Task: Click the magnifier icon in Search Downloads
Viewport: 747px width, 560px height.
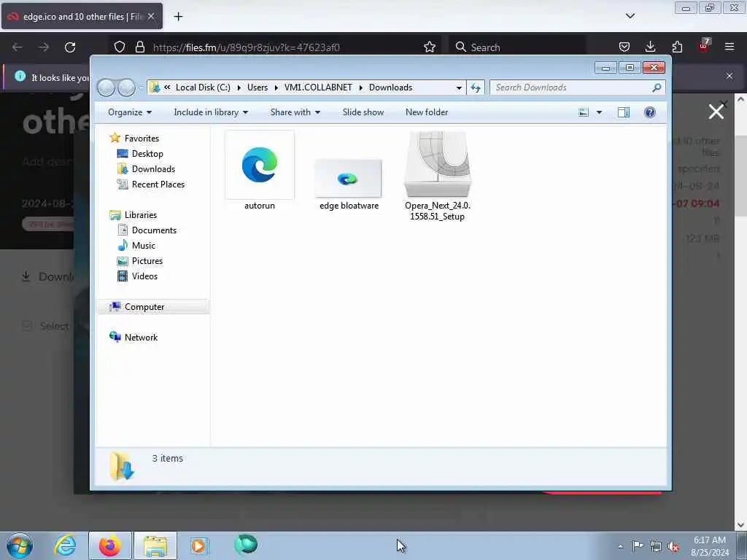Action: 657,87
